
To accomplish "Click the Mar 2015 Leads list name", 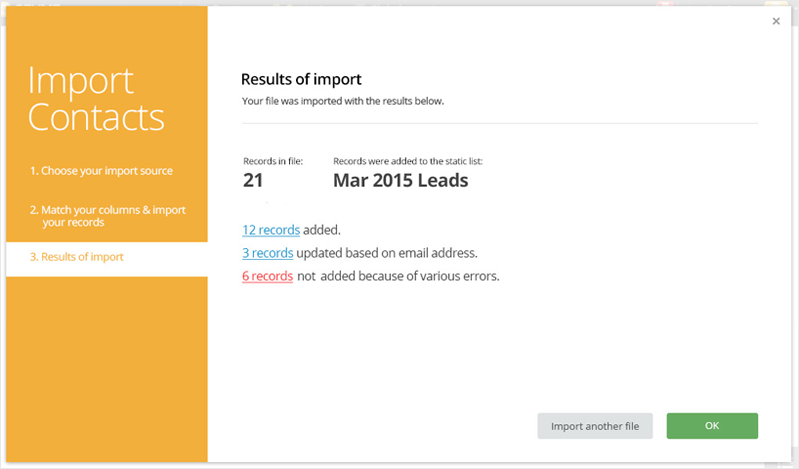I will pos(400,181).
